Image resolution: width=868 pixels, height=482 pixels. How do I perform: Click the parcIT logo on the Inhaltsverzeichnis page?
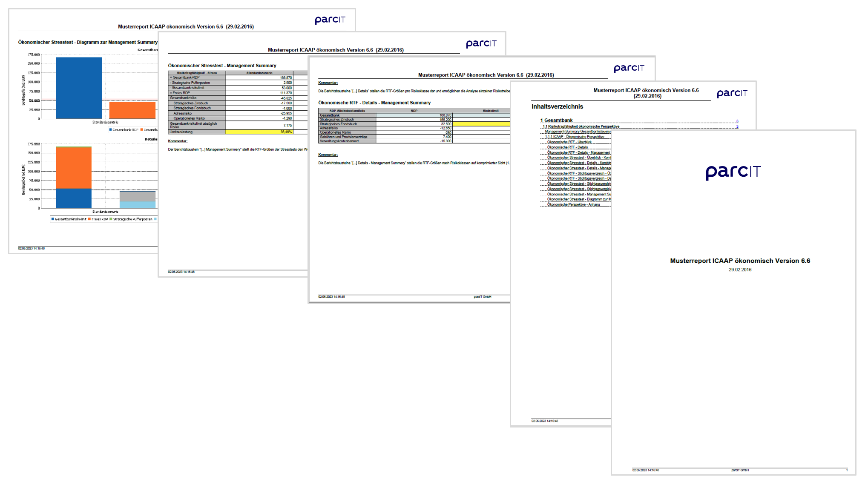(x=732, y=93)
